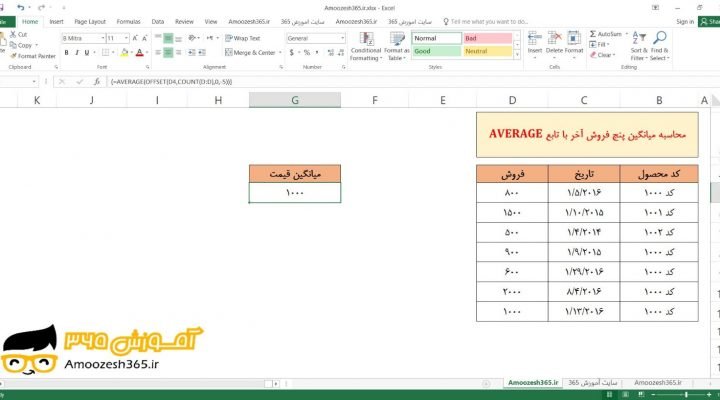
Task: Open Format as Table
Action: pos(397,46)
